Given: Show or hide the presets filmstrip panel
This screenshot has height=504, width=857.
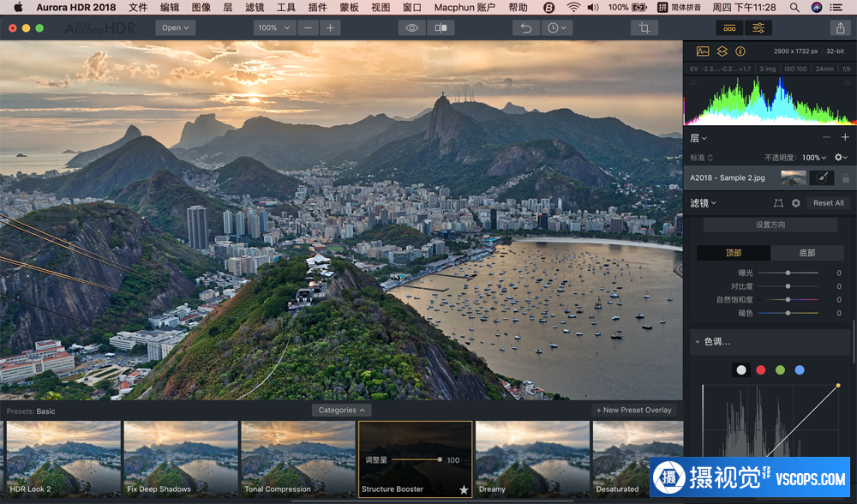Looking at the screenshot, I should [729, 28].
